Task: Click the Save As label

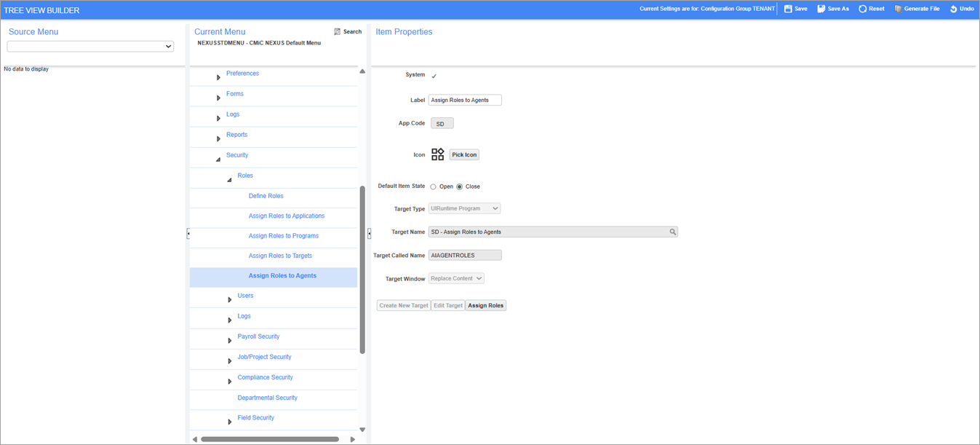Action: 838,9
